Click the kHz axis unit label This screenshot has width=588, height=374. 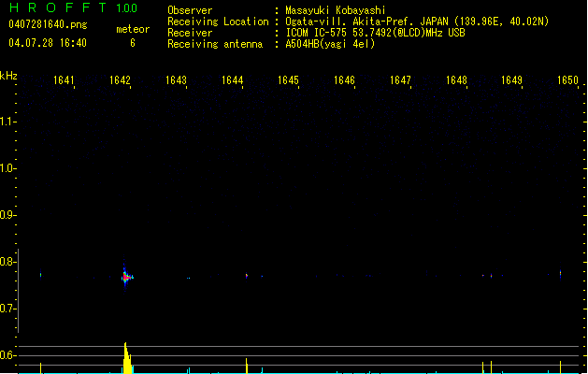(8, 76)
